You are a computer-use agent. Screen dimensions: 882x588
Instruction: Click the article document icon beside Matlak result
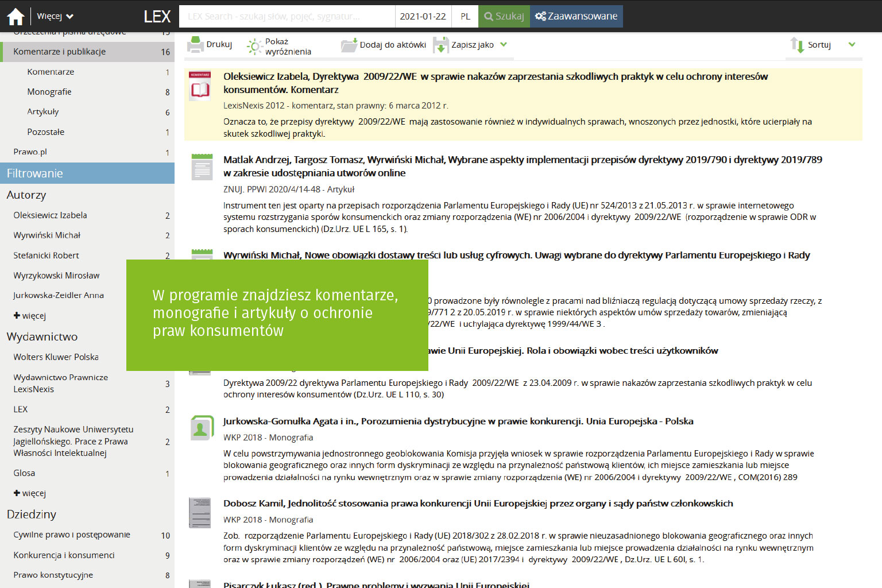coord(202,167)
